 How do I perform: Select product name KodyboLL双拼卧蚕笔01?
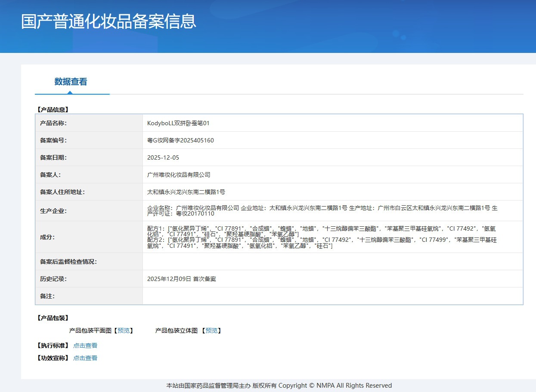178,123
